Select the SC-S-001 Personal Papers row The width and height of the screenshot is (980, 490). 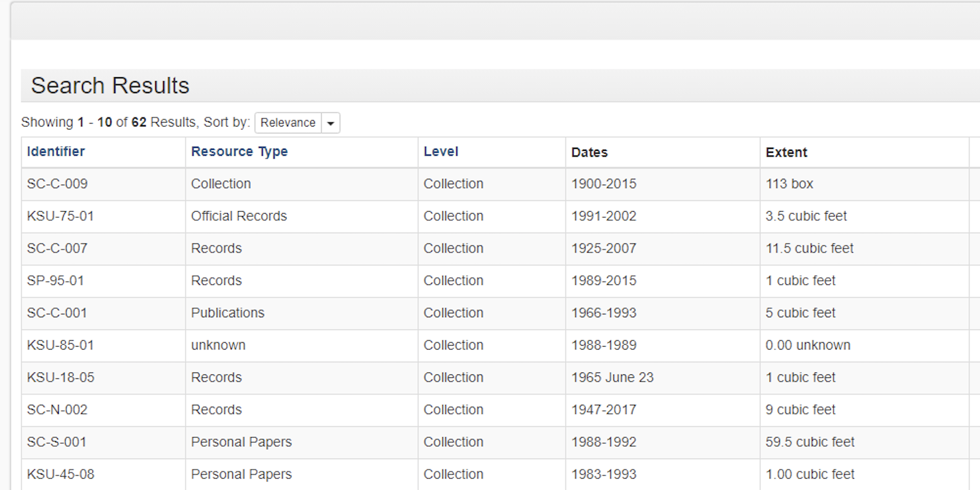(x=56, y=442)
